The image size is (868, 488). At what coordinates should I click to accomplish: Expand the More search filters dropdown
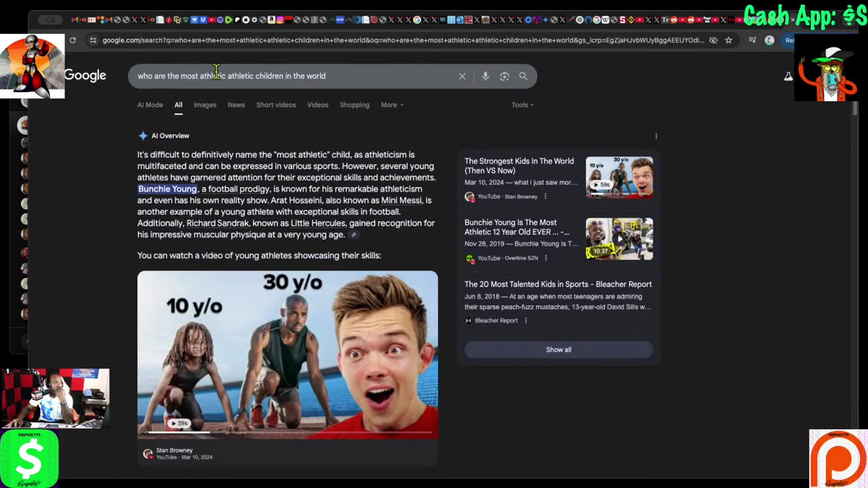(x=392, y=105)
